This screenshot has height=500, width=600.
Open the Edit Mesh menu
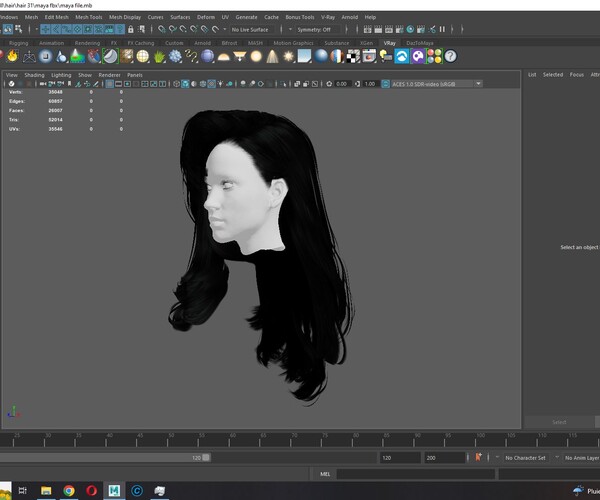[57, 17]
